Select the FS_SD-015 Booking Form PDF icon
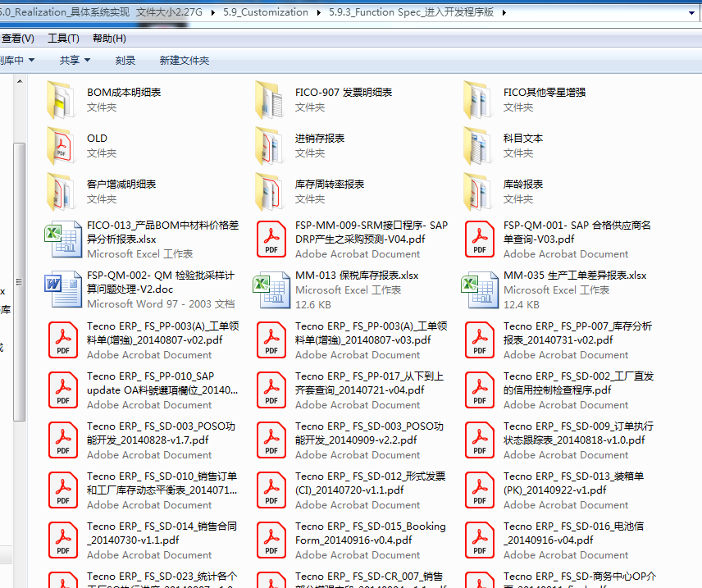The height and width of the screenshot is (588, 702). (x=271, y=540)
